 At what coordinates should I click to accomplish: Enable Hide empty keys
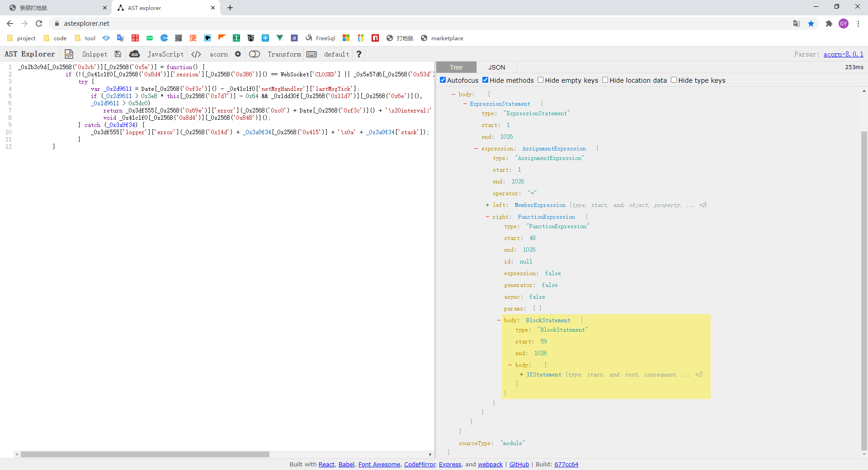point(540,80)
